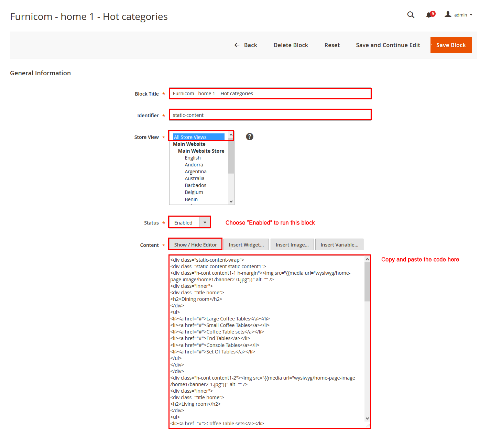The width and height of the screenshot is (480, 448).
Task: Select Benin store view
Action: 191,199
